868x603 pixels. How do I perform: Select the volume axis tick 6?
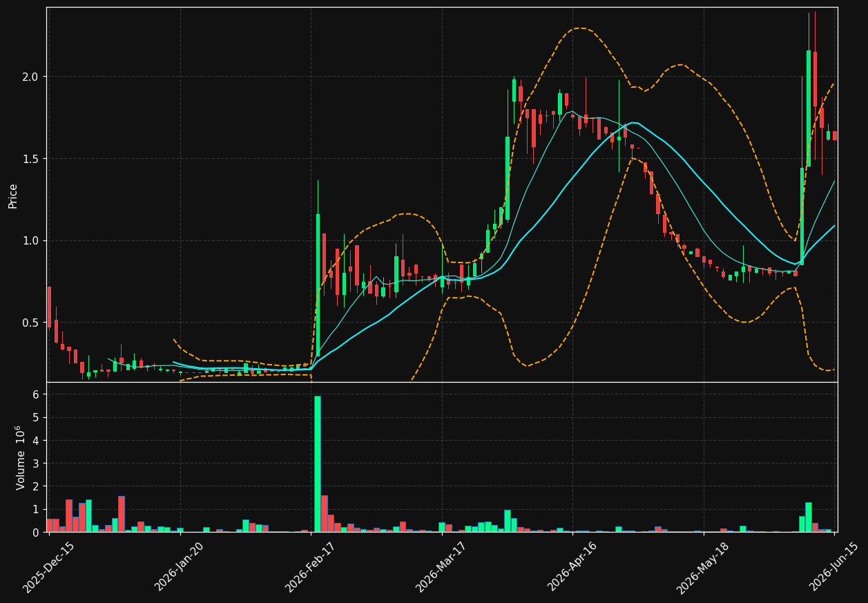pyautogui.click(x=37, y=394)
